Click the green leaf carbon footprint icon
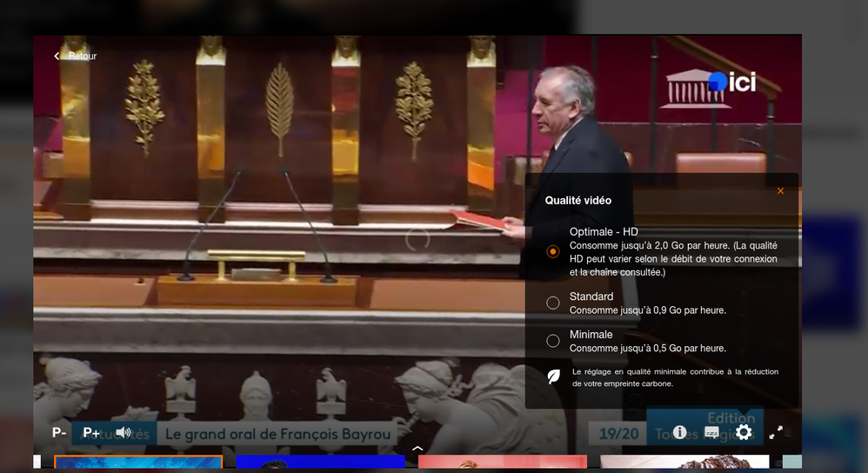This screenshot has width=868, height=473. point(553,376)
